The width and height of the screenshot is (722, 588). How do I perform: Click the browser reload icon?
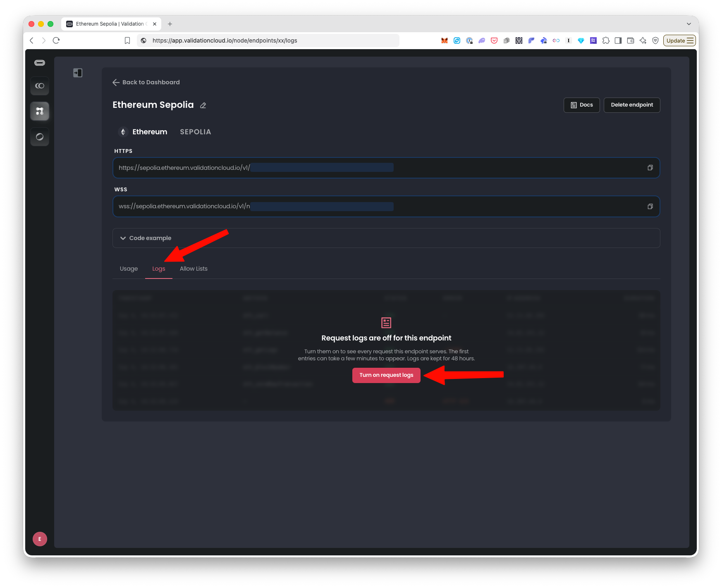tap(57, 40)
